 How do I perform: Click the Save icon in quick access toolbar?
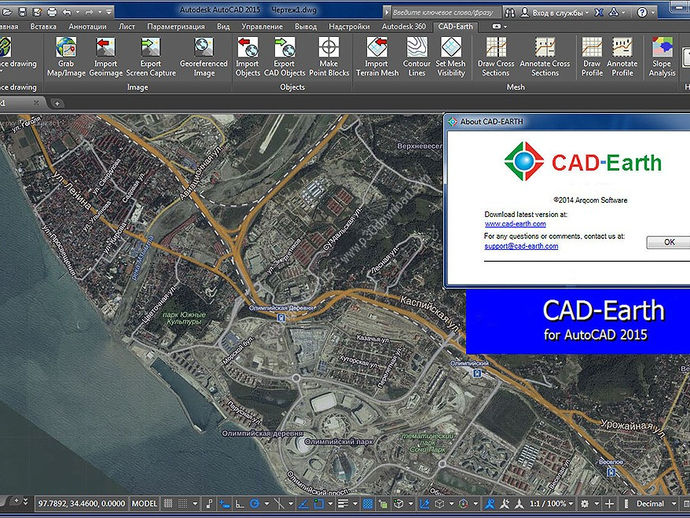(22, 11)
